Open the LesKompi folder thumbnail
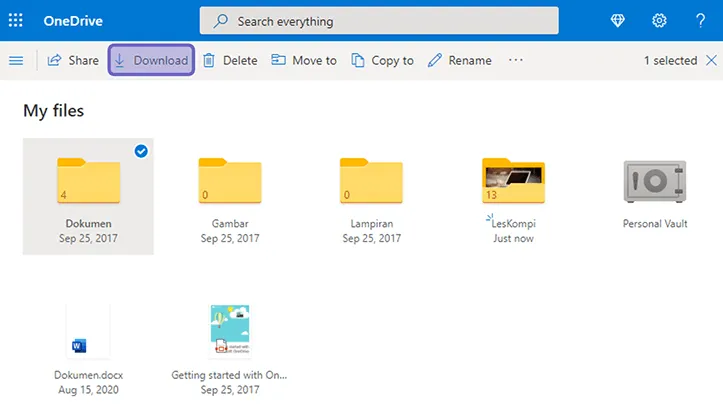This screenshot has width=723, height=417. (513, 180)
